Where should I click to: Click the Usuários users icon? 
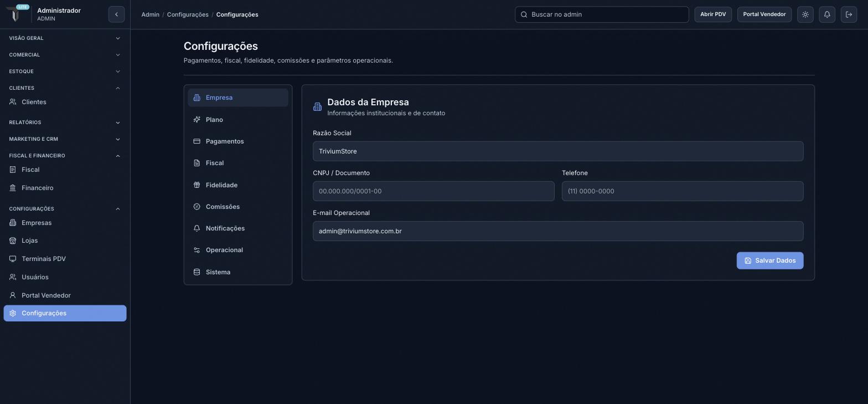13,277
